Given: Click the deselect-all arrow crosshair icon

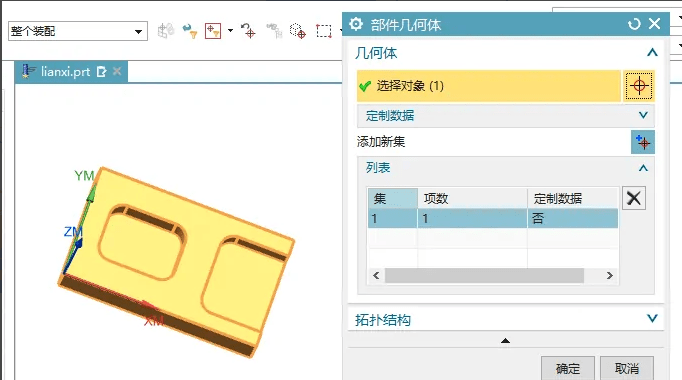Looking at the screenshot, I should [x=248, y=31].
